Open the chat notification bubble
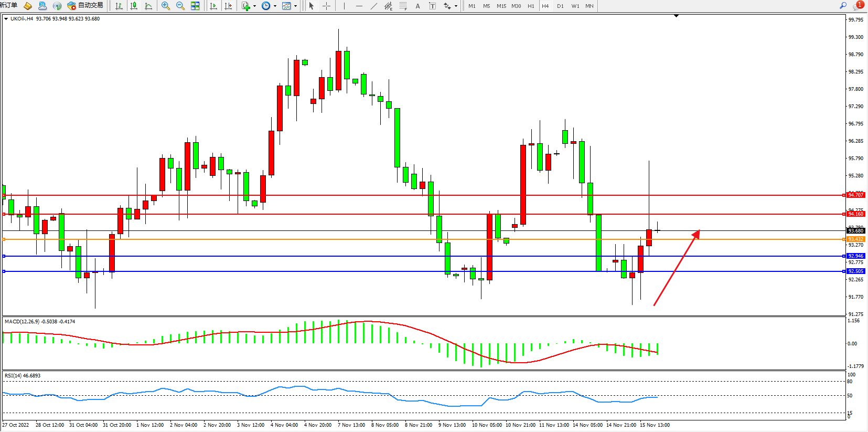 (x=858, y=6)
